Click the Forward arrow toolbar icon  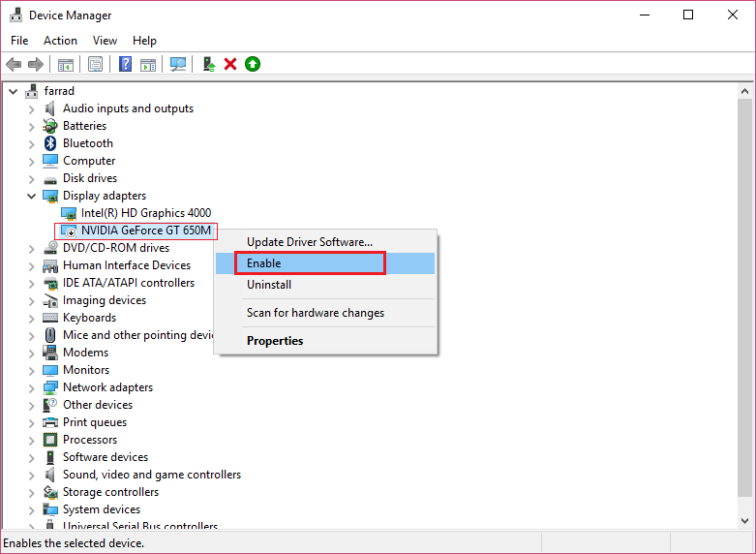36,64
